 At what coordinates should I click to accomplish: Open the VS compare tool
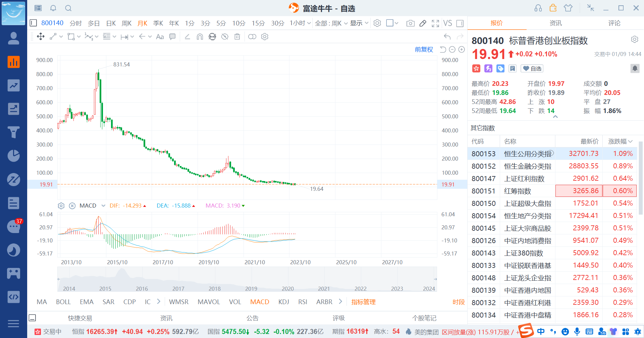[x=447, y=23]
